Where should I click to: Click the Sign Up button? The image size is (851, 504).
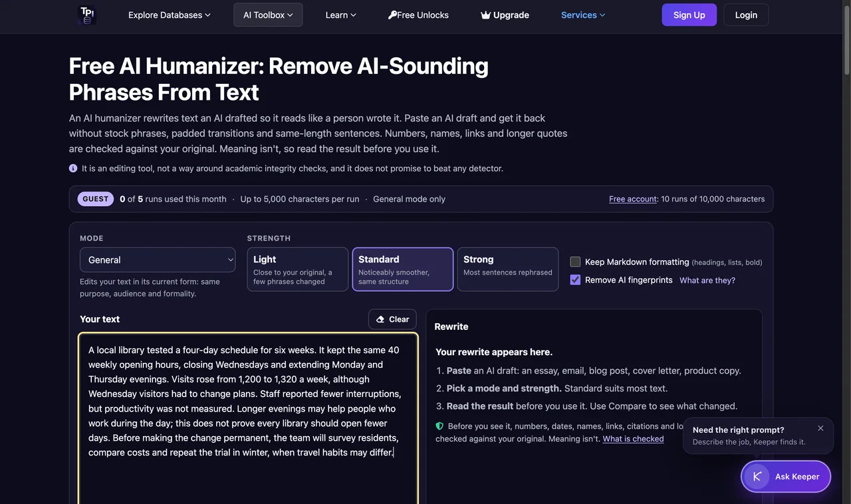pos(689,15)
